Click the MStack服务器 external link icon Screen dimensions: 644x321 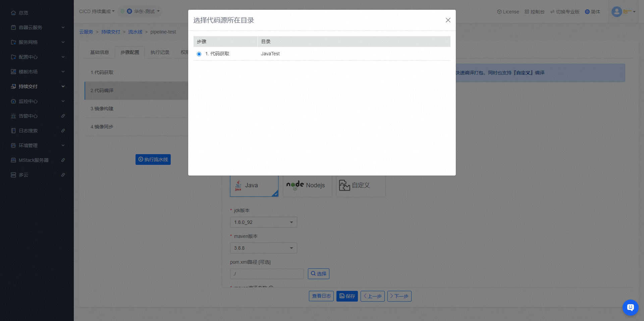coord(63,160)
